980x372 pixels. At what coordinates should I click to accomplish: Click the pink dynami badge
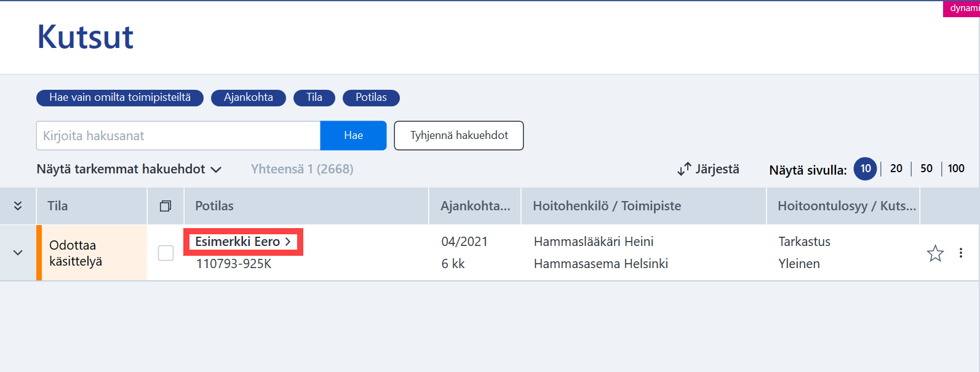coord(962,9)
